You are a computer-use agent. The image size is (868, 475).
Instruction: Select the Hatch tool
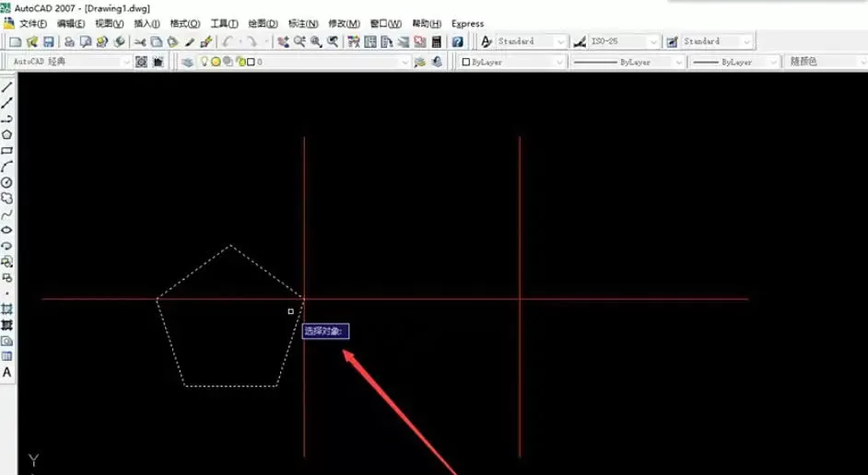6,309
